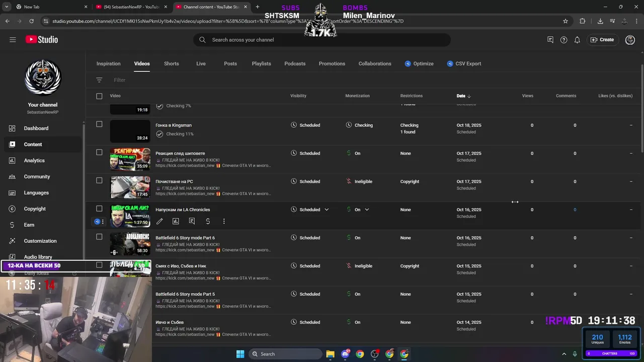
Task: Click the channel profile picture in sidebar
Action: (x=43, y=77)
